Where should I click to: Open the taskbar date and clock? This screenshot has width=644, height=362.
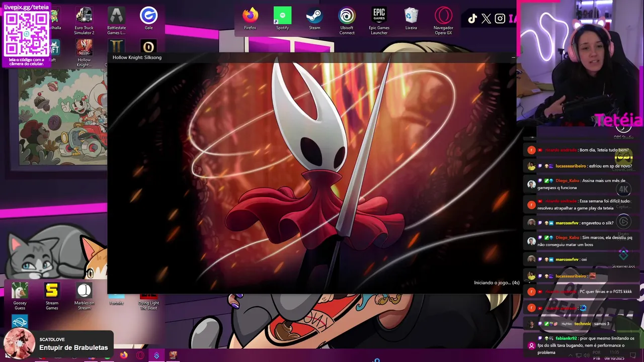(x=615, y=355)
